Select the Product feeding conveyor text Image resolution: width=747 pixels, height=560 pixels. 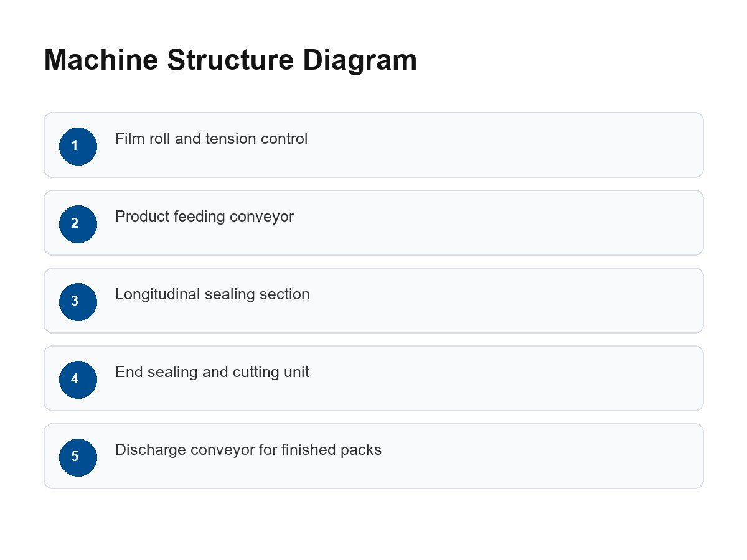205,217
